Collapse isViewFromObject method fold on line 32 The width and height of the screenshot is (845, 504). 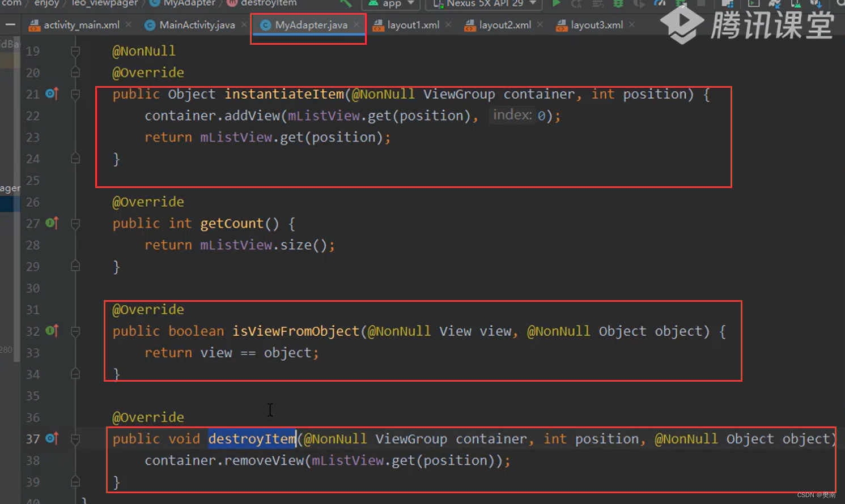75,331
